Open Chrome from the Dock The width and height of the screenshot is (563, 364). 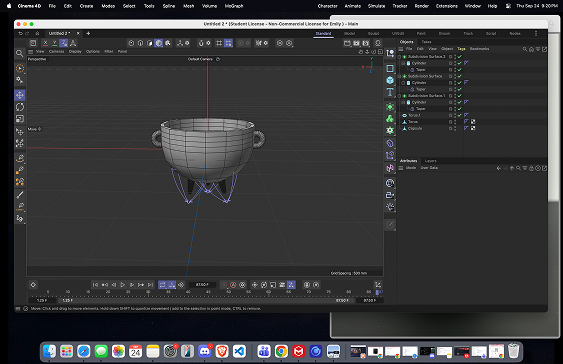click(281, 351)
